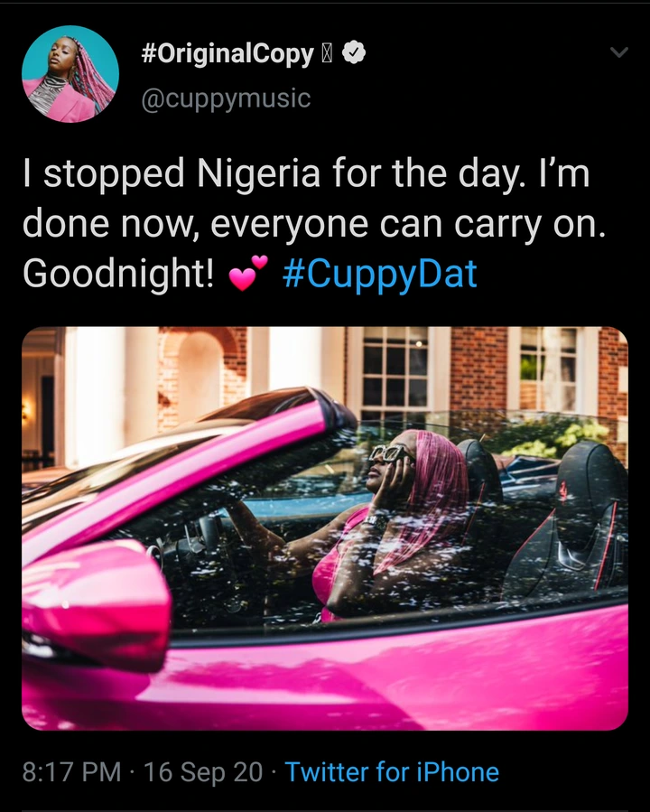Click the brick building window in photo
This screenshot has width=650, height=812.
395,369
